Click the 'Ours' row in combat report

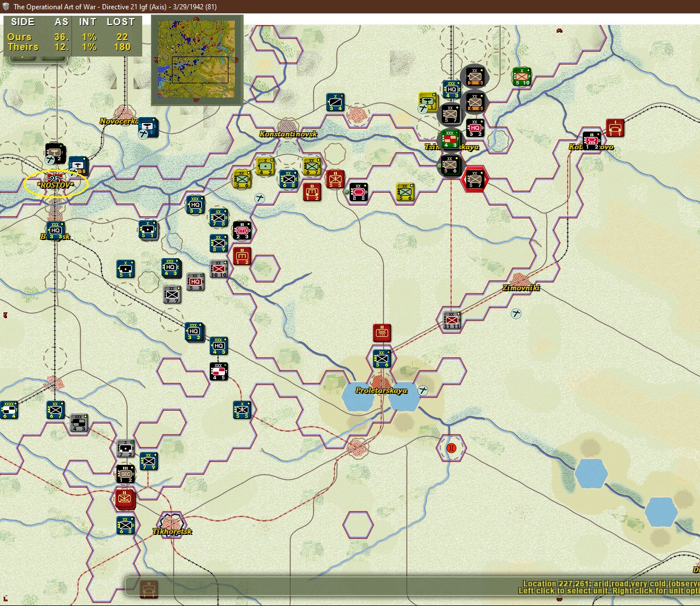[71, 37]
